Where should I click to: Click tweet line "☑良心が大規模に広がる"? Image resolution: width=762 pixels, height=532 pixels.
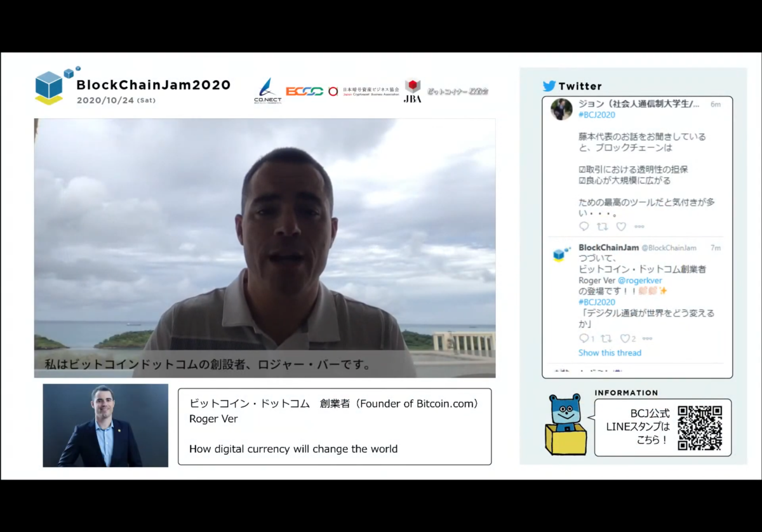coord(624,180)
